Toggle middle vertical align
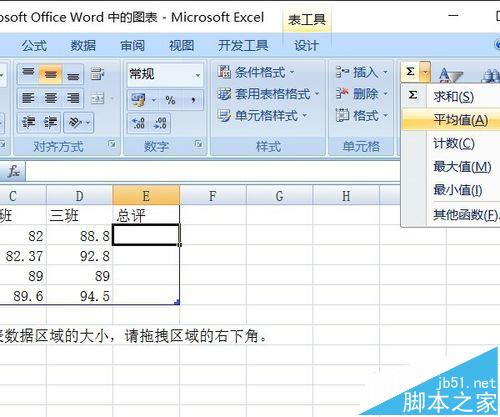Screen dimensions: 500x417 (51, 74)
